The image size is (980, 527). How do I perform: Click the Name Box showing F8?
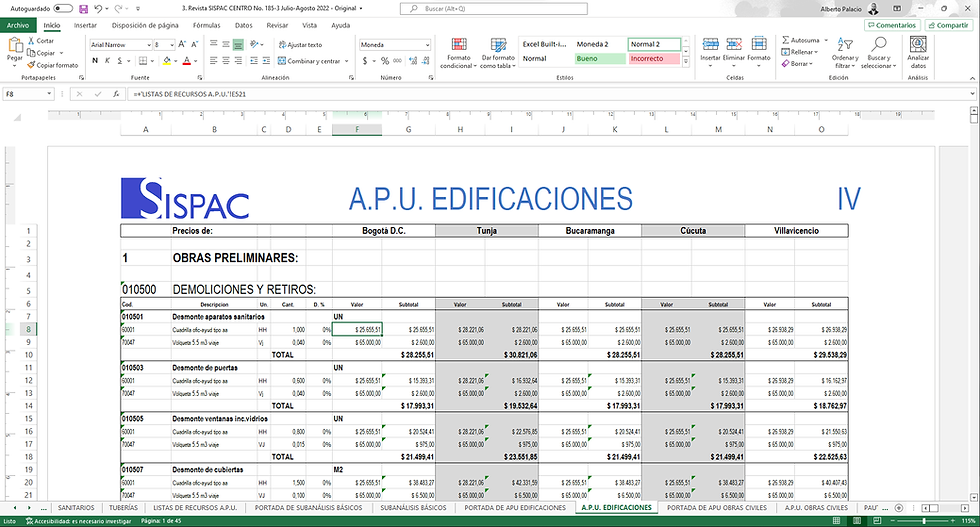29,94
